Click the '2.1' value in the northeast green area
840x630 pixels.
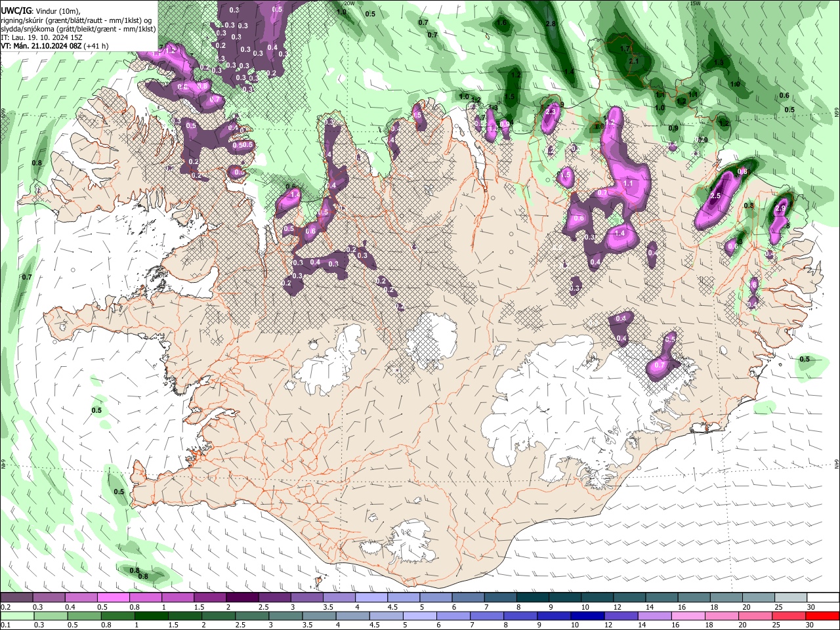[x=634, y=60]
